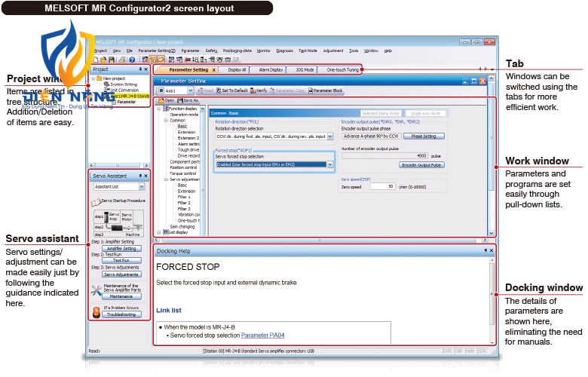Select Operation mode in the function tree
The width and height of the screenshot is (588, 377).
tap(184, 115)
